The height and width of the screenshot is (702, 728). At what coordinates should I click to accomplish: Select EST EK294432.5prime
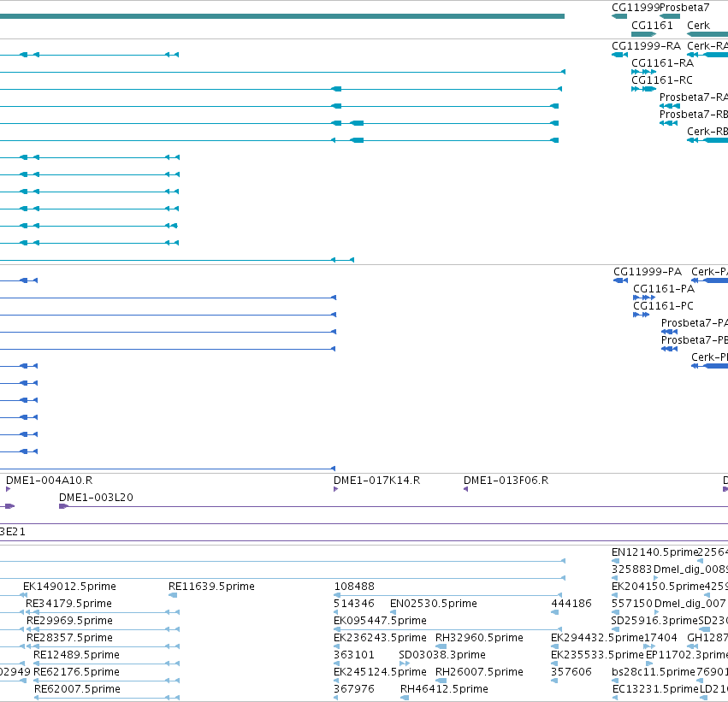coord(597,638)
